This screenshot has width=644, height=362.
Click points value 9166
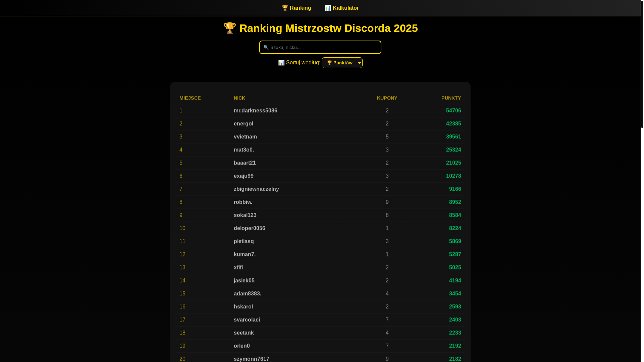(455, 189)
